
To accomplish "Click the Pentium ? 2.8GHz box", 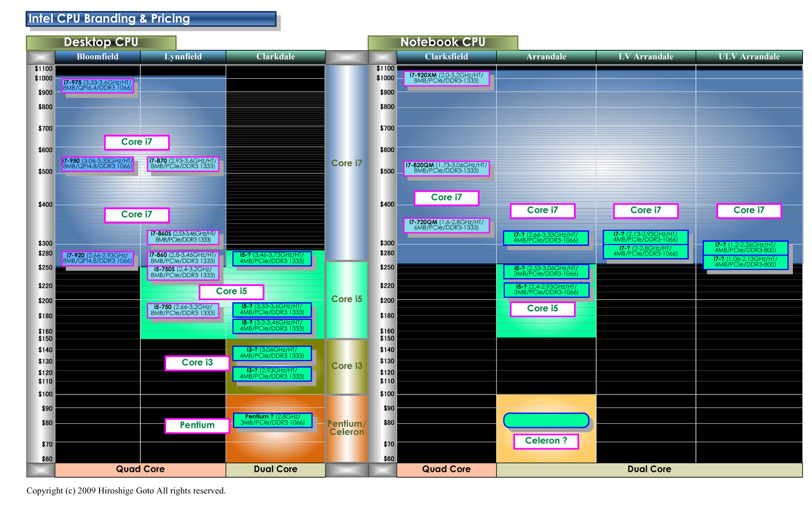I will pos(272,420).
